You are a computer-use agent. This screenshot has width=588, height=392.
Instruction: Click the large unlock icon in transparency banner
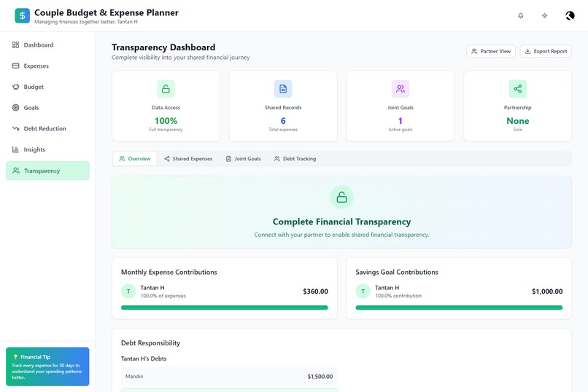coord(341,197)
